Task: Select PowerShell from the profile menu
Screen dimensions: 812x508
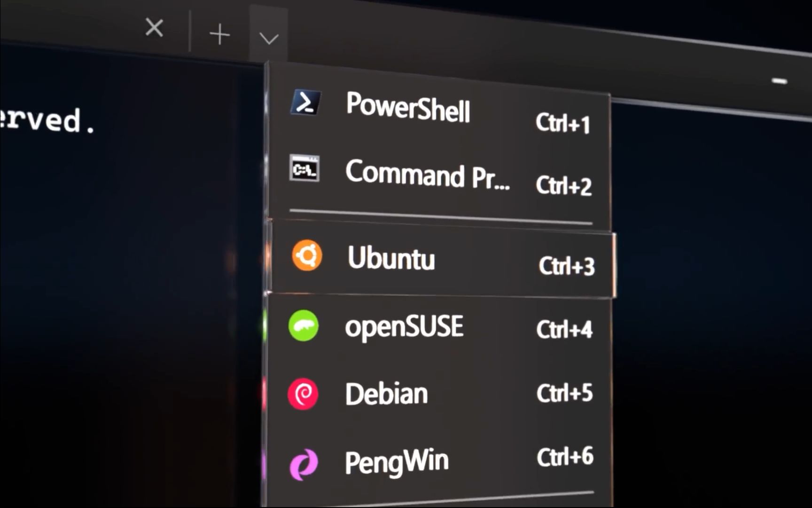Action: [439, 111]
